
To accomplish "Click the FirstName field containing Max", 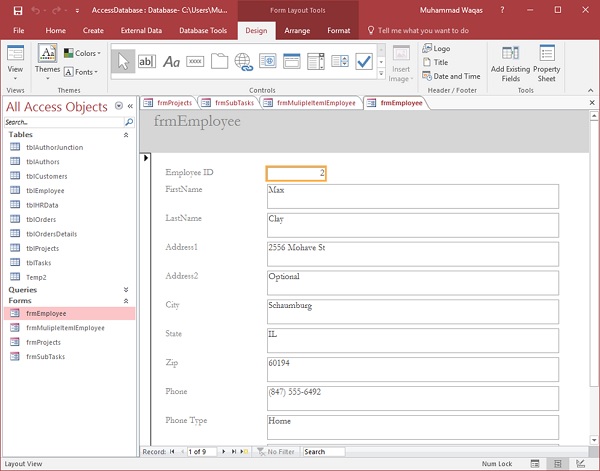I will coord(412,195).
